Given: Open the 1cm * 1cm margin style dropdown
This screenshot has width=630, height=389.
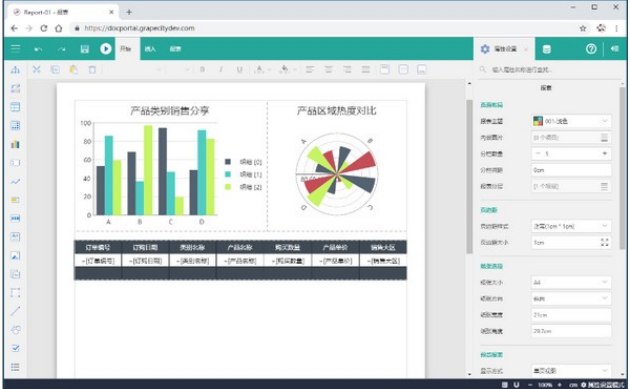Looking at the screenshot, I should (x=571, y=226).
